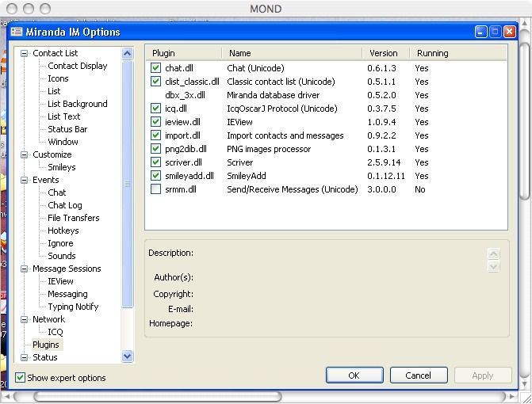Collapse the Contact List tree node
This screenshot has height=404, width=532.
[24, 53]
